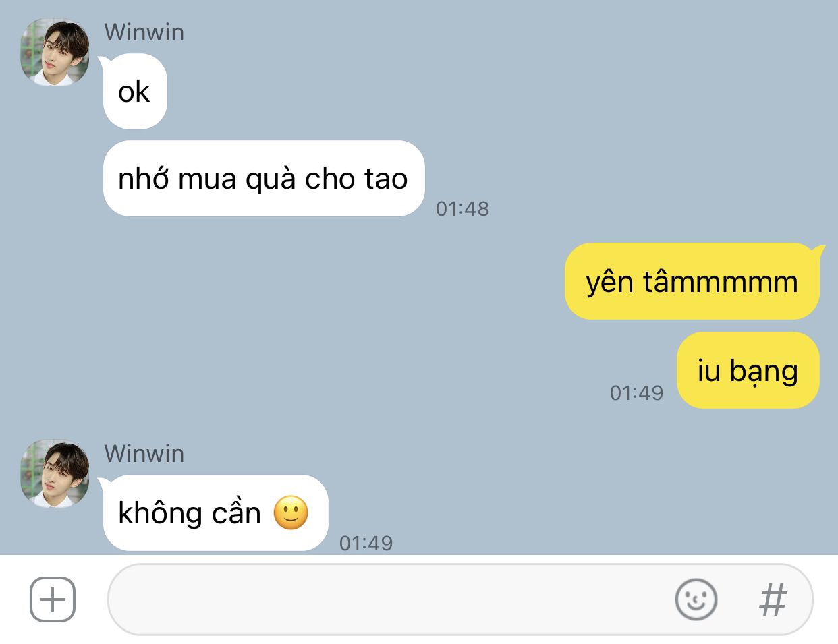
Task: Select the 'nhớ mua quà cho tao' message
Action: pyautogui.click(x=264, y=179)
